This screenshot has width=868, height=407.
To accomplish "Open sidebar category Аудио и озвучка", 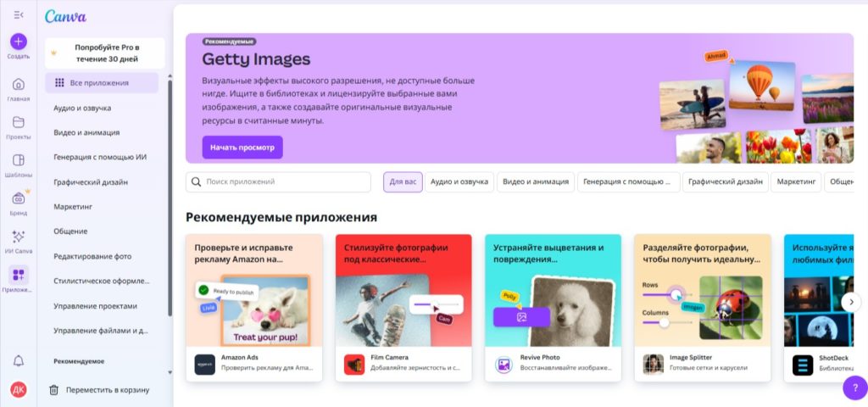I will point(82,108).
